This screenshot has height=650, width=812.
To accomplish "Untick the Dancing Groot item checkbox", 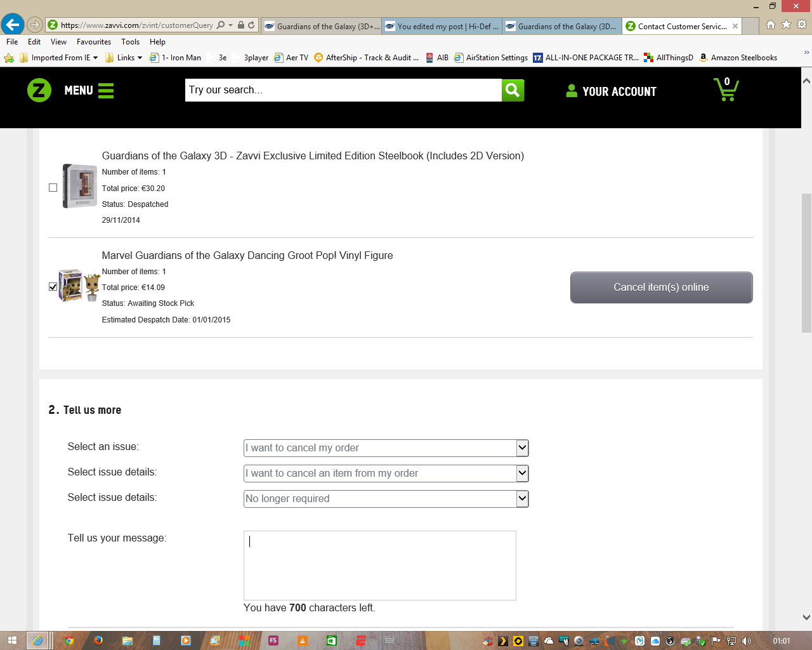I will 53,287.
